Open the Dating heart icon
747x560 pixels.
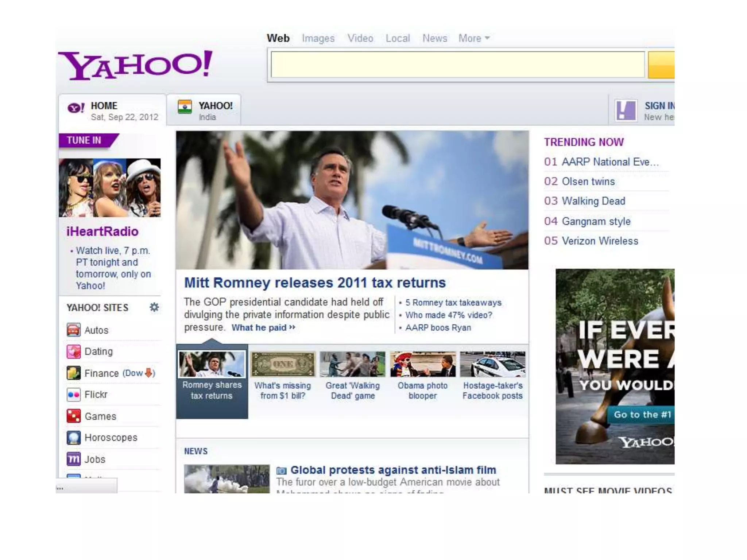(x=73, y=351)
